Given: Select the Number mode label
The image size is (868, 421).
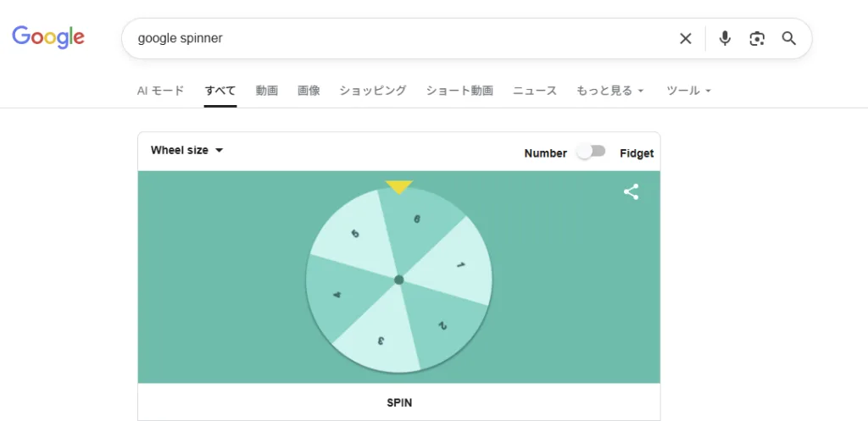Looking at the screenshot, I should pyautogui.click(x=545, y=153).
